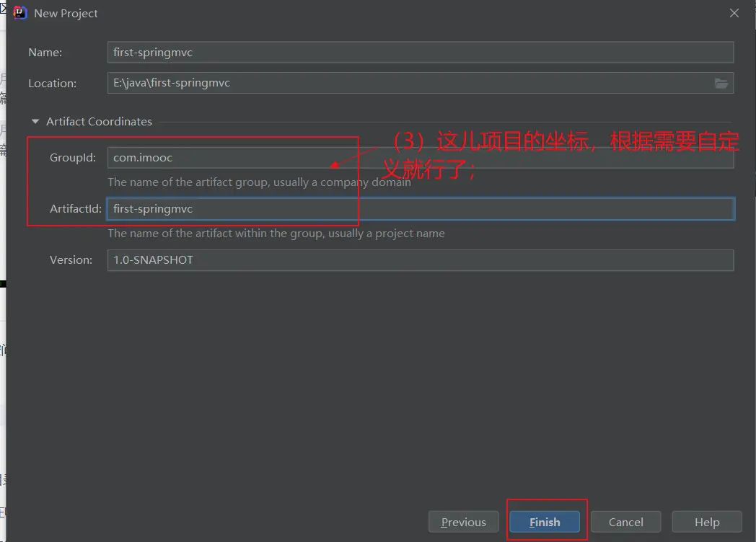
Task: Click the 'Location:' label
Action: 53,84
